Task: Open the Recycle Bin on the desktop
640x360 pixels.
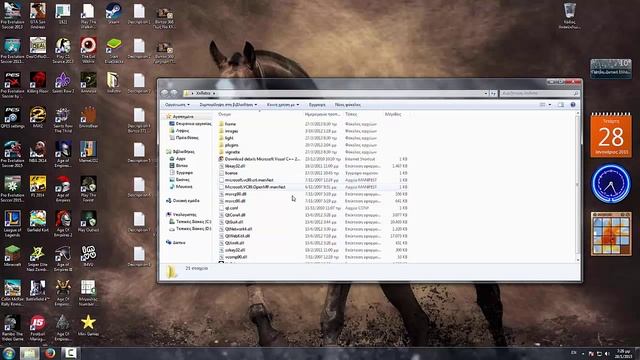Action: [x=569, y=15]
